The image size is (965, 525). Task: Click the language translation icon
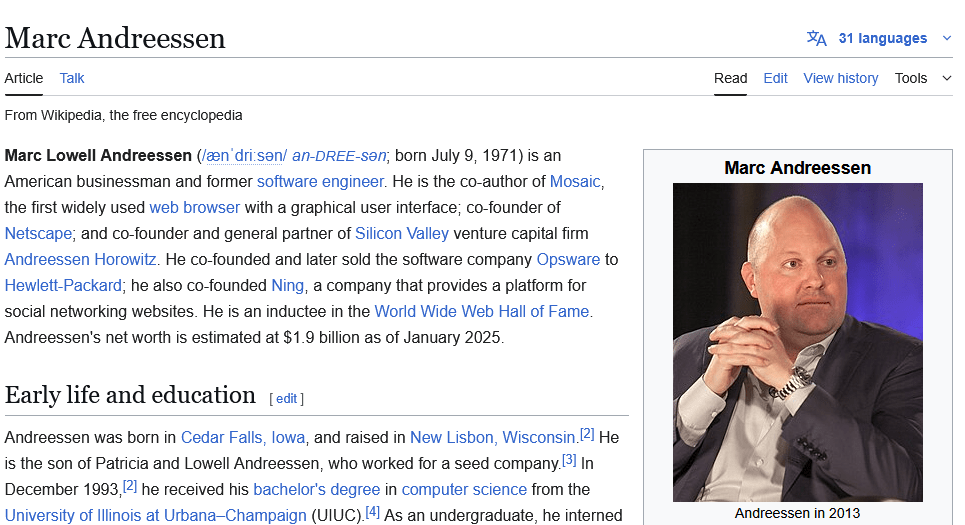click(x=817, y=38)
